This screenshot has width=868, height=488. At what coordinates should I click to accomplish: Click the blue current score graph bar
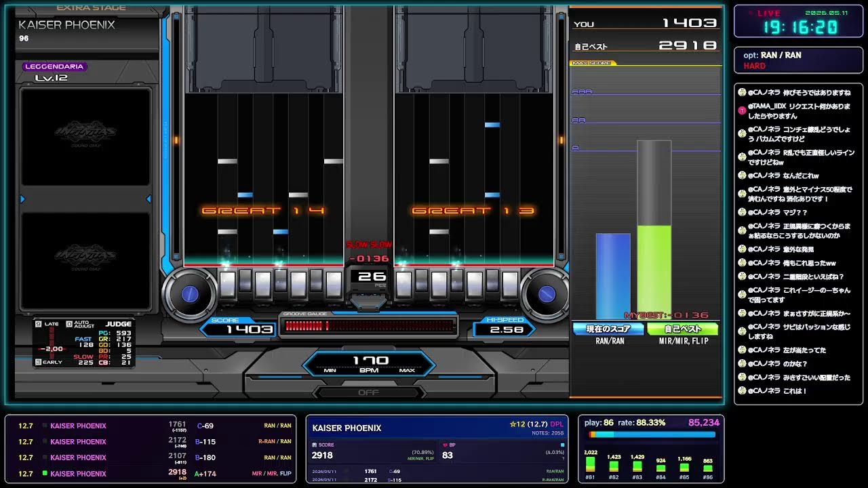pyautogui.click(x=613, y=276)
